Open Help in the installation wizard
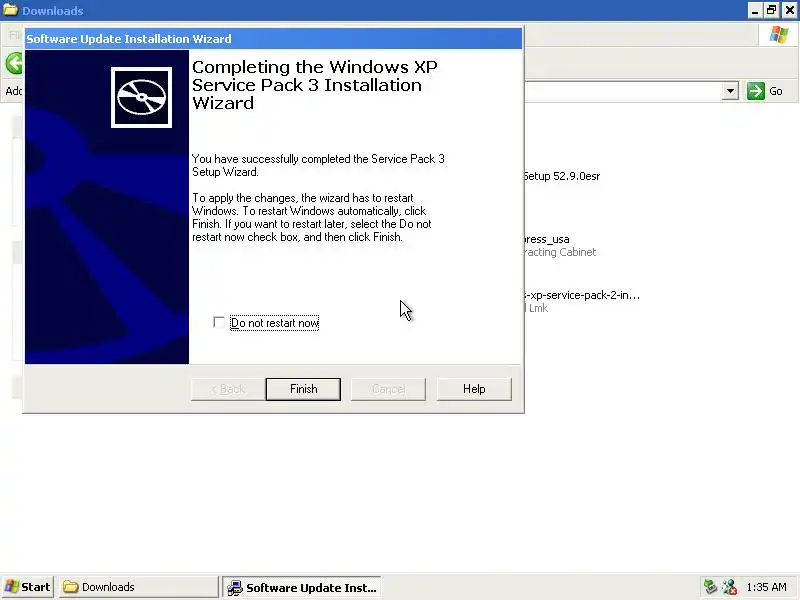Image resolution: width=800 pixels, height=600 pixels. (x=474, y=389)
